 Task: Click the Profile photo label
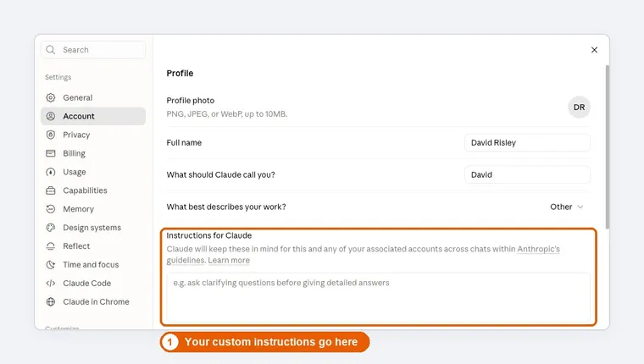pos(191,101)
